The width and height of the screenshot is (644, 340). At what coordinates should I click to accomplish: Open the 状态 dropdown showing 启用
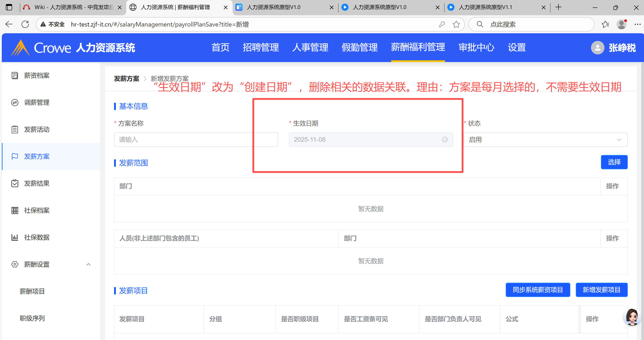coord(545,140)
